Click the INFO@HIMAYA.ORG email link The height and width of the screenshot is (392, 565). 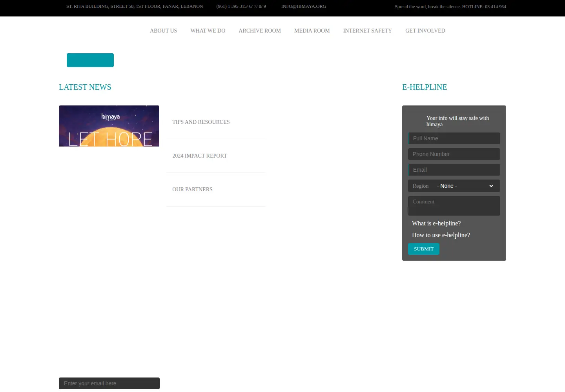pyautogui.click(x=304, y=6)
